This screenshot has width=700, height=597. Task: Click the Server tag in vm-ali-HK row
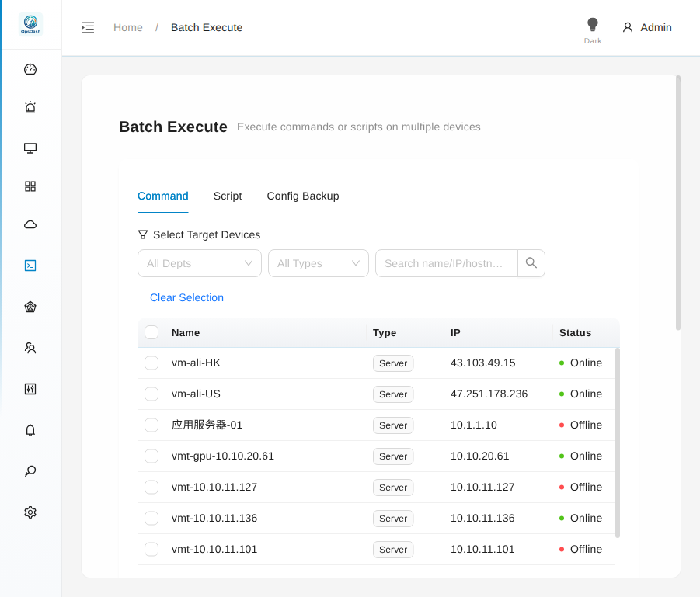(393, 363)
